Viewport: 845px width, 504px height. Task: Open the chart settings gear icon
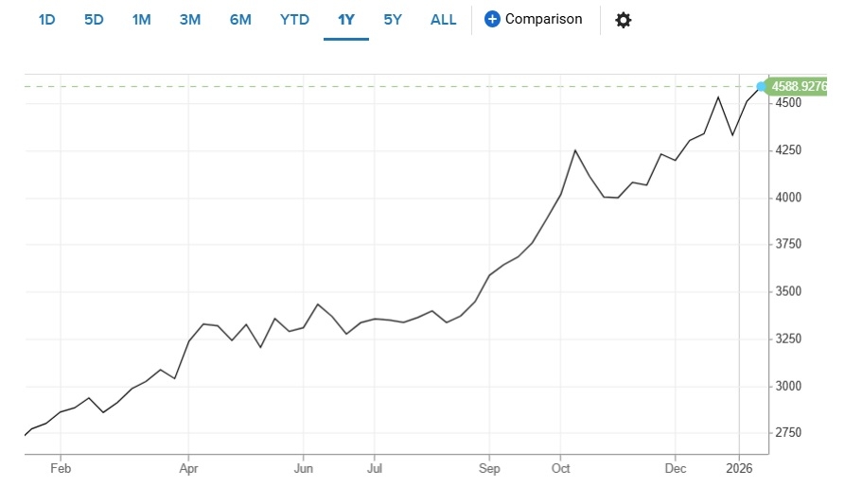coord(623,20)
